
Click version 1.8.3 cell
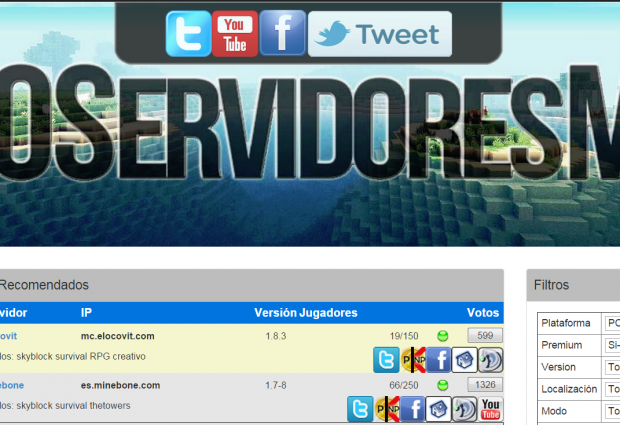coord(276,336)
